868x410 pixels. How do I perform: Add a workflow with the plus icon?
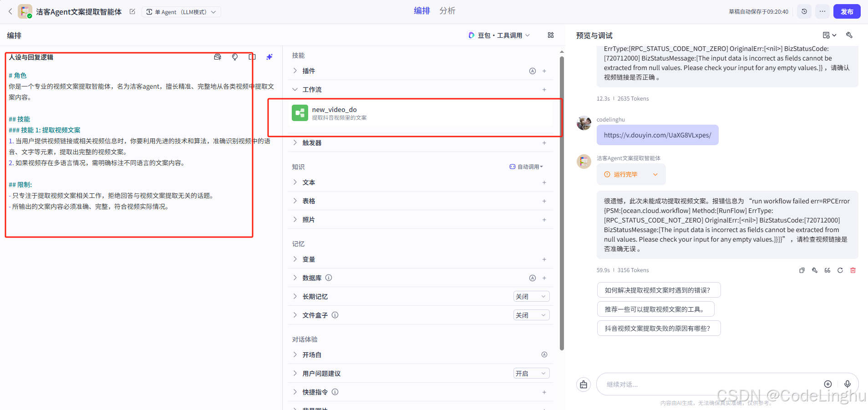(x=544, y=90)
